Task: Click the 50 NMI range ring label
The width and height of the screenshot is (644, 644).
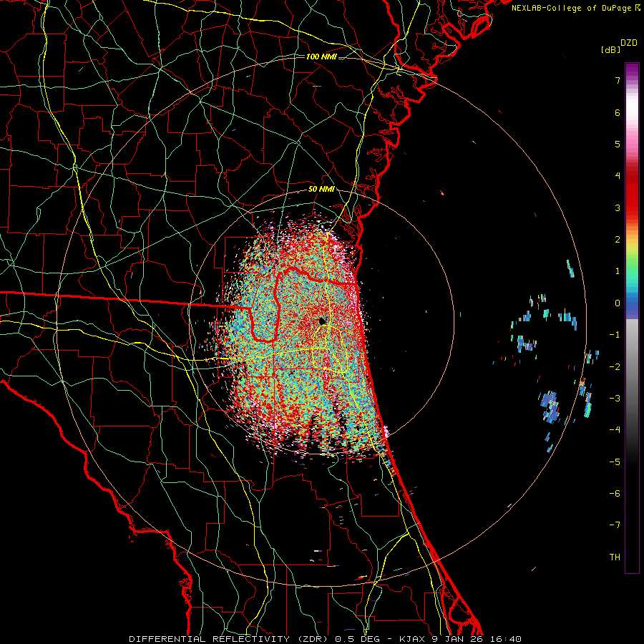Action: click(x=321, y=189)
